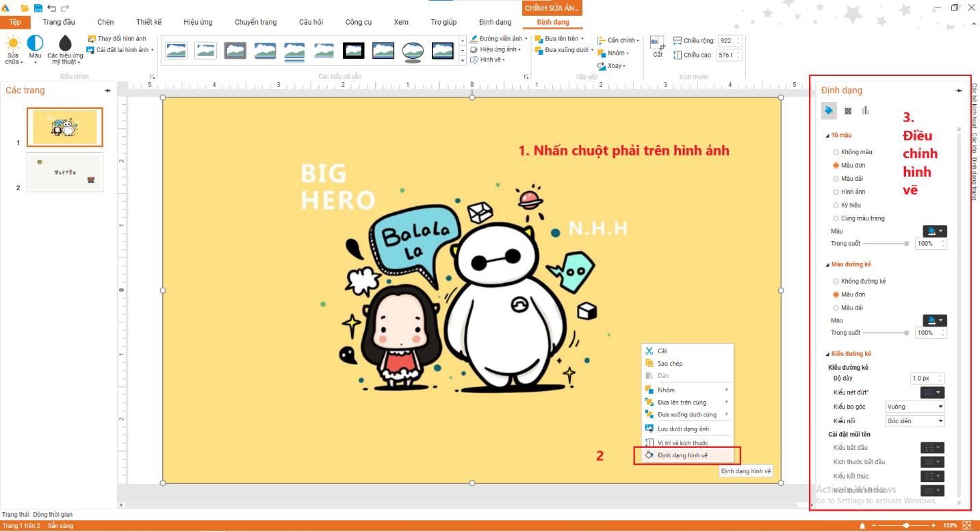This screenshot has height=532, width=980.
Task: Switch to the Chèn ribbon tab
Action: [105, 22]
